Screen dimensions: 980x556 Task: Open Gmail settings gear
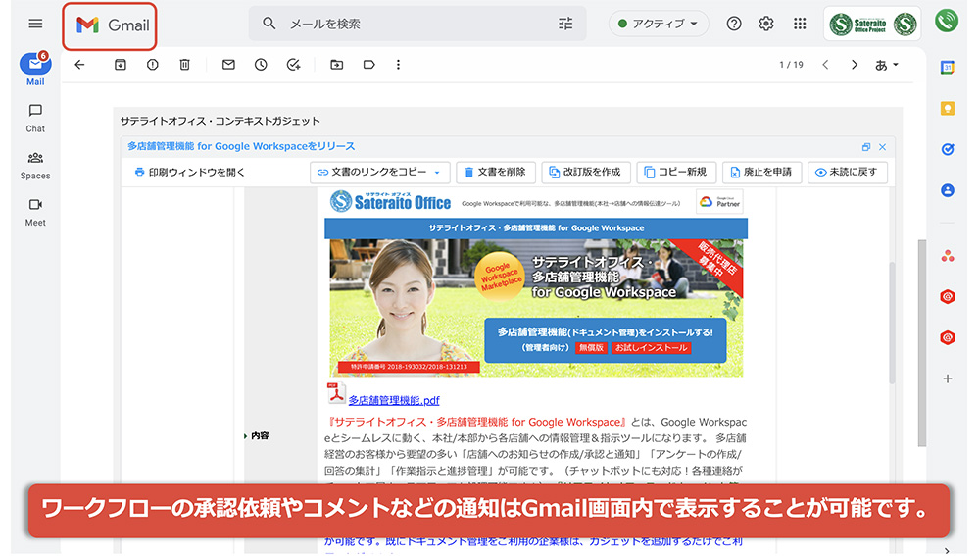point(766,24)
